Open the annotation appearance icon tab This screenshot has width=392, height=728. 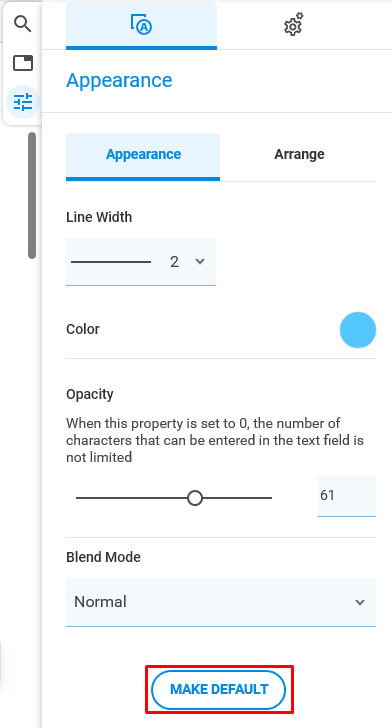coord(141,25)
